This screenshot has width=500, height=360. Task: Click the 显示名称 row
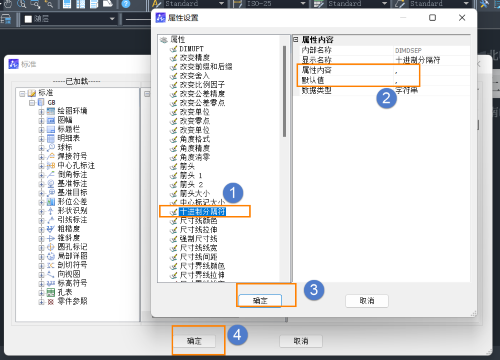coord(382,60)
